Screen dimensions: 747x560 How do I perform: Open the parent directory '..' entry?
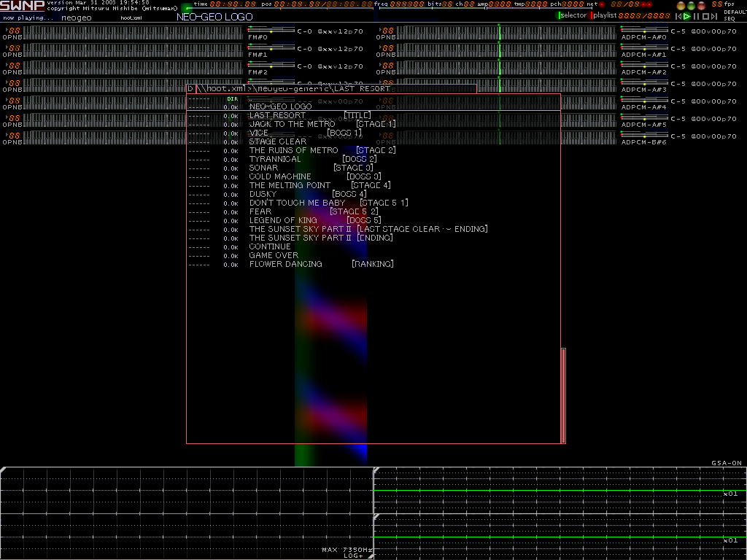(x=374, y=99)
